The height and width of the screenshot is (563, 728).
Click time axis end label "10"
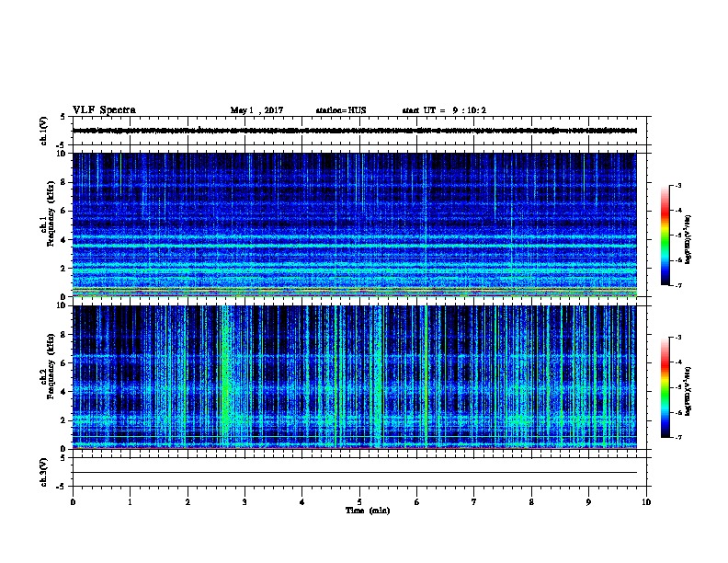click(646, 502)
